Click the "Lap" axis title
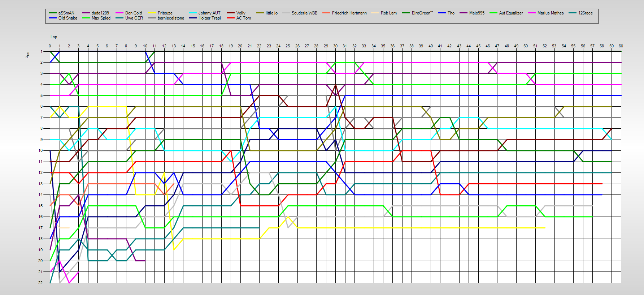This screenshot has width=644, height=295. click(x=54, y=37)
